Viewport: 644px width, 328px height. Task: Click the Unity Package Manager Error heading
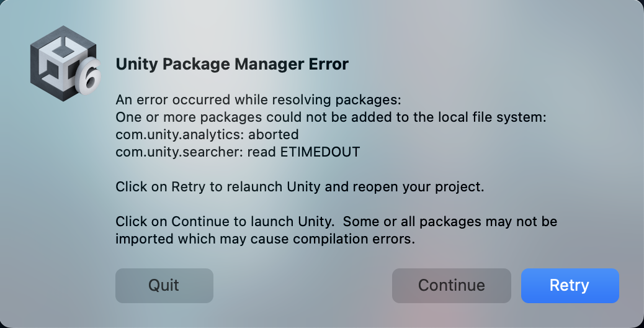coord(232,64)
